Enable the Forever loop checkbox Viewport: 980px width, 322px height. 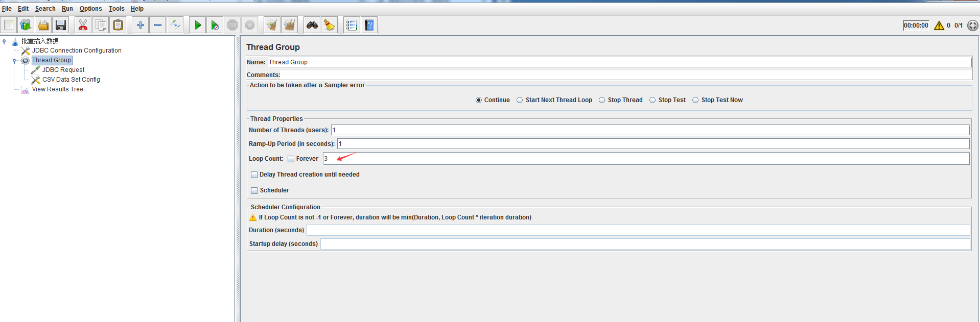point(291,159)
